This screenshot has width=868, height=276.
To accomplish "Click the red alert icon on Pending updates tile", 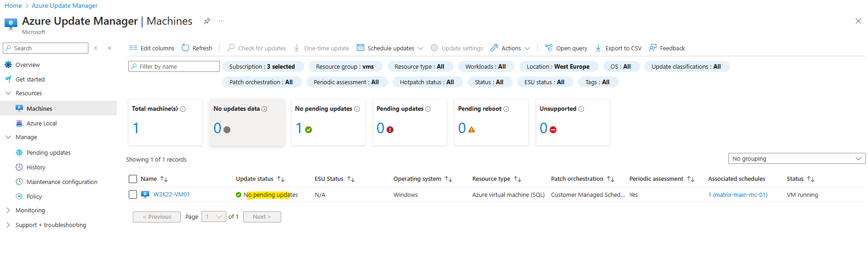I will point(390,130).
